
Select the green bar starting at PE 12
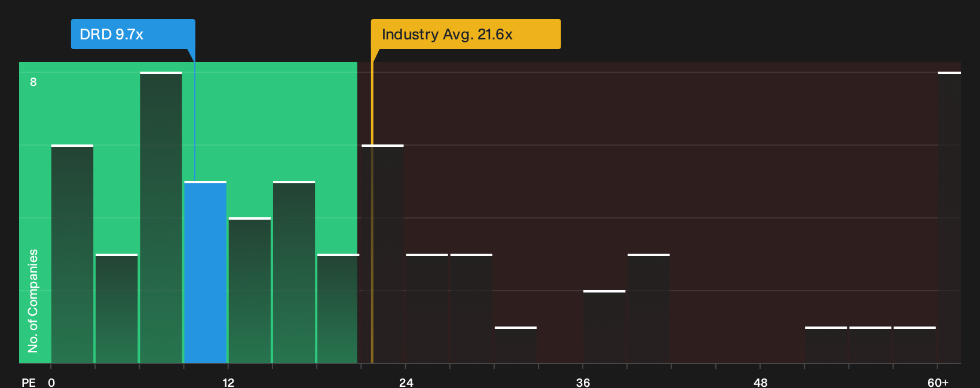(250, 291)
